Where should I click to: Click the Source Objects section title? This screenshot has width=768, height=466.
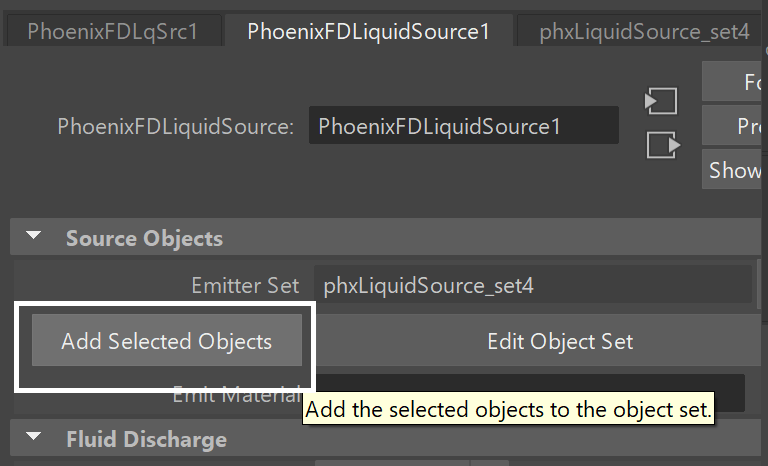144,239
